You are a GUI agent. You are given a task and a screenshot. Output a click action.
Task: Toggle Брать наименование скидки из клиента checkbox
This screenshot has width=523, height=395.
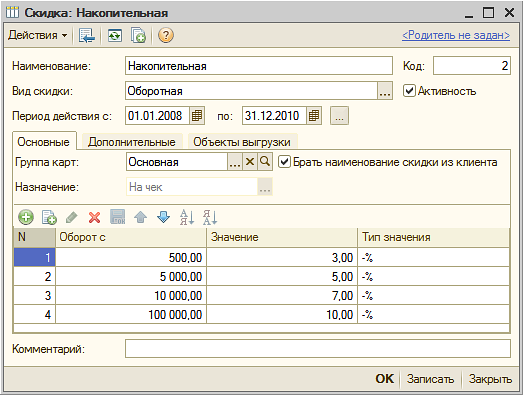click(284, 162)
